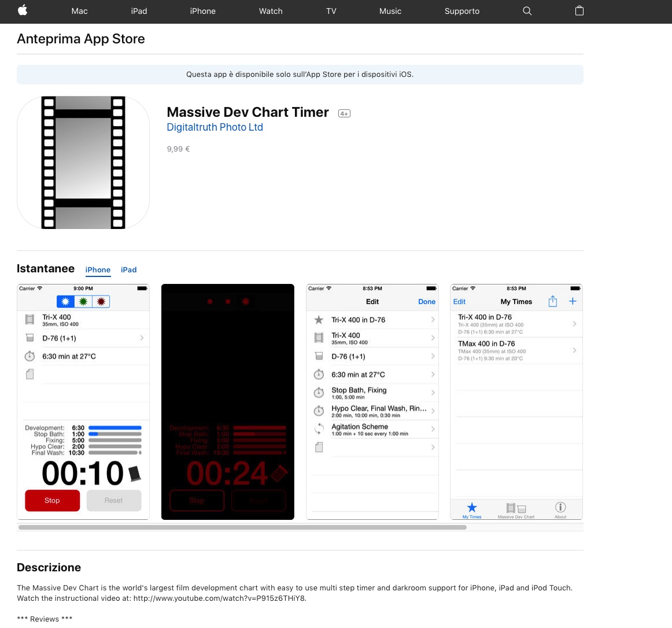
Task: Click the iOS-only availability notice banner
Action: 300,74
